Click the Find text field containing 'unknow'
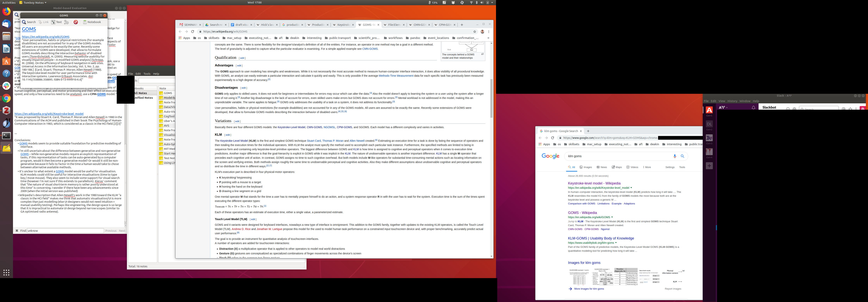The image size is (868, 302). (65, 231)
